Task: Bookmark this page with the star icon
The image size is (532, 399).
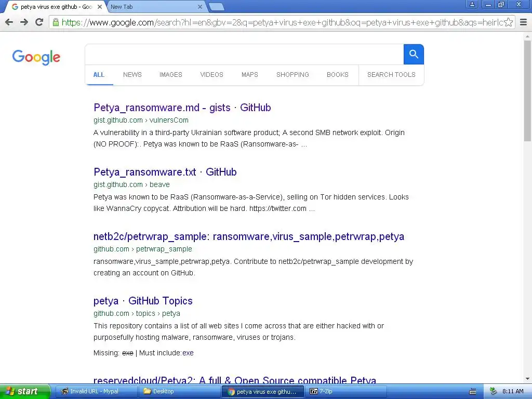Action: pos(508,22)
